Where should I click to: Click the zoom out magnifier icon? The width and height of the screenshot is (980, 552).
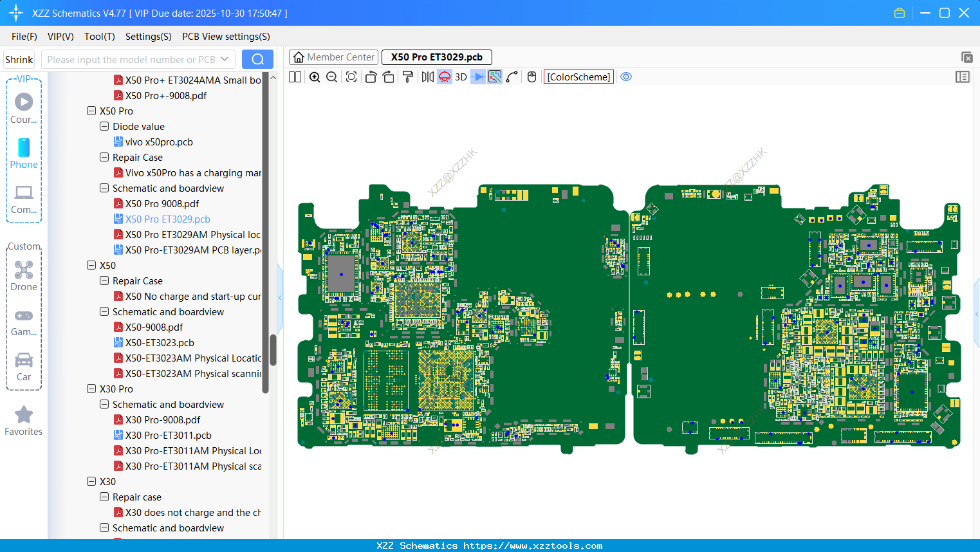[332, 77]
